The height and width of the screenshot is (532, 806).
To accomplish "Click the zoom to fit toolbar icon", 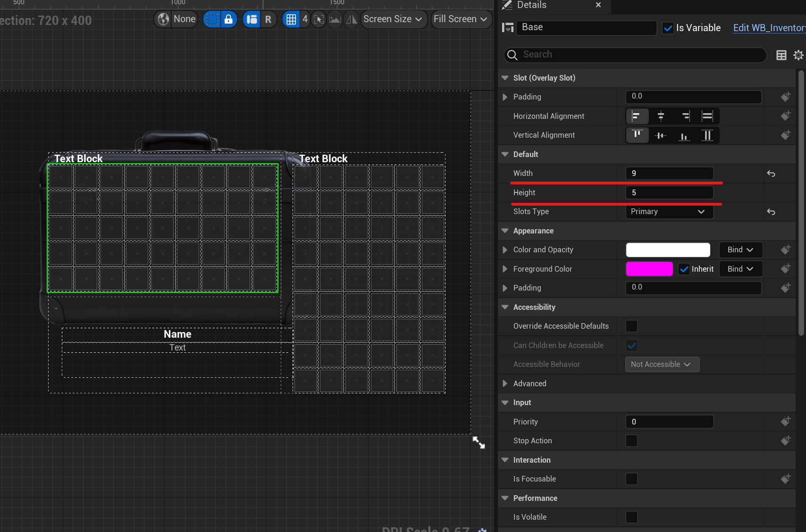I will [319, 19].
